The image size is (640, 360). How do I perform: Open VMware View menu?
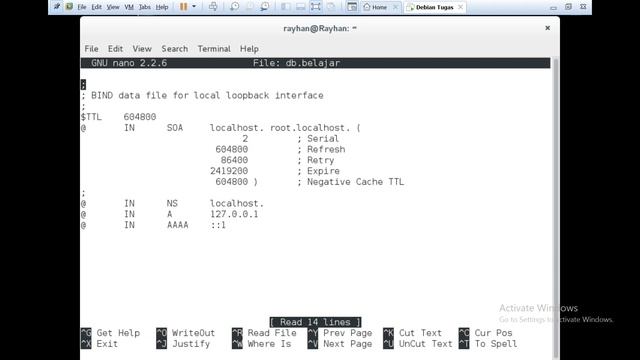click(x=113, y=7)
